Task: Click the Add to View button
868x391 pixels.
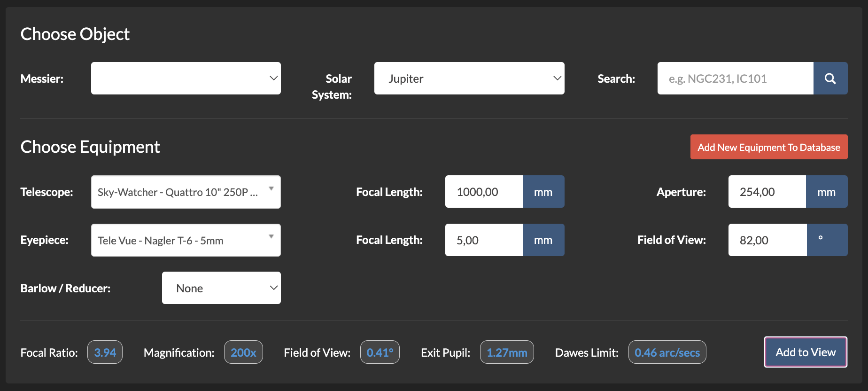Action: point(806,352)
